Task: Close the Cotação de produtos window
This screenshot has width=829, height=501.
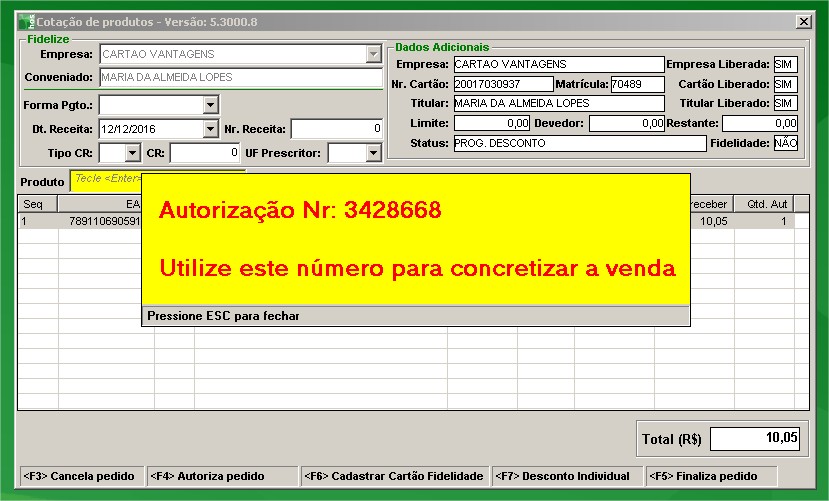Action: click(802, 22)
